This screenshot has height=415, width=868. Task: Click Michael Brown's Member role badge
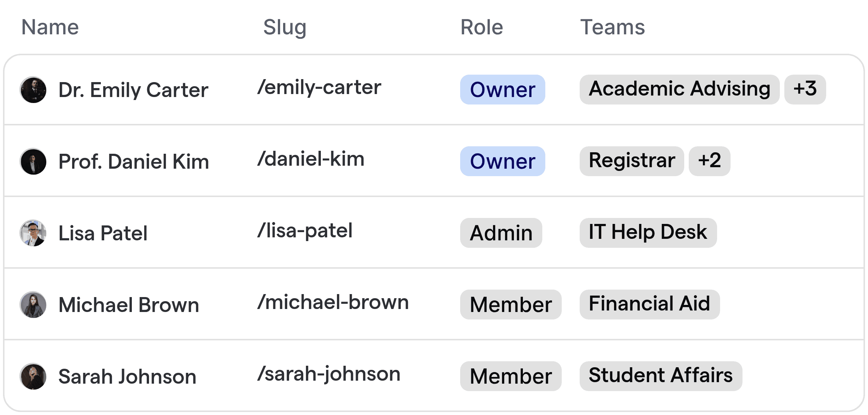coord(511,305)
